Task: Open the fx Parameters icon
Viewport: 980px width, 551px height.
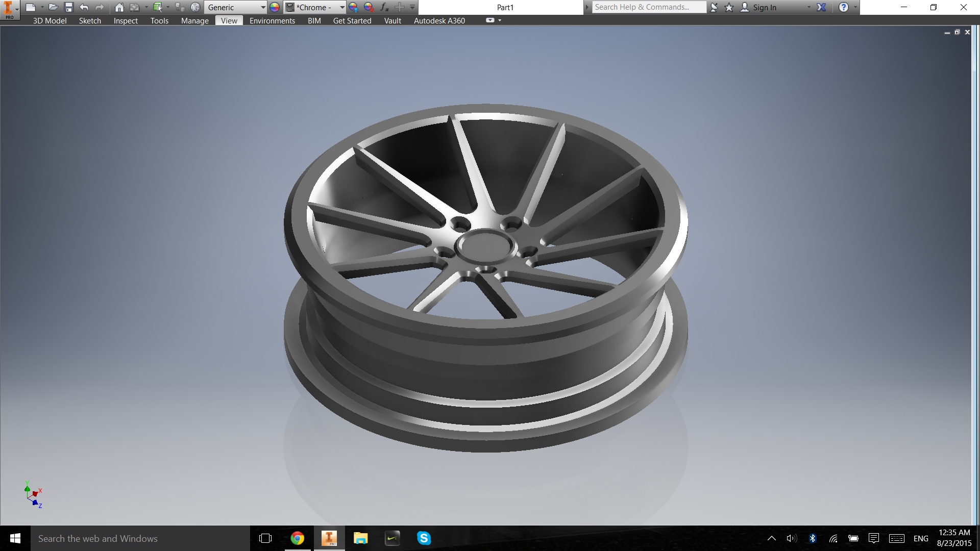Action: [384, 7]
